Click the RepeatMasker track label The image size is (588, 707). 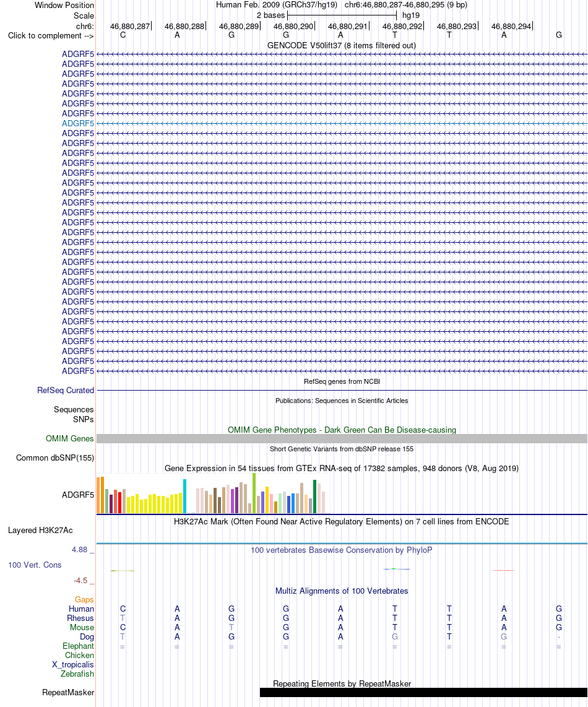pos(68,693)
